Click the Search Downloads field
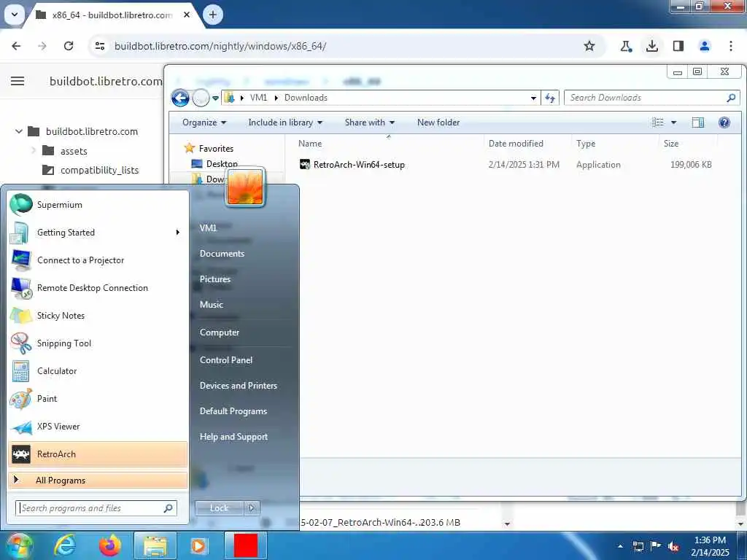This screenshot has width=747, height=560. pyautogui.click(x=651, y=98)
